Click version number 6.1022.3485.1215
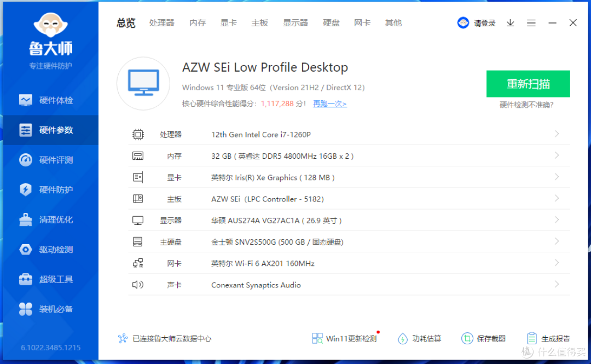The height and width of the screenshot is (364, 591). 50,348
